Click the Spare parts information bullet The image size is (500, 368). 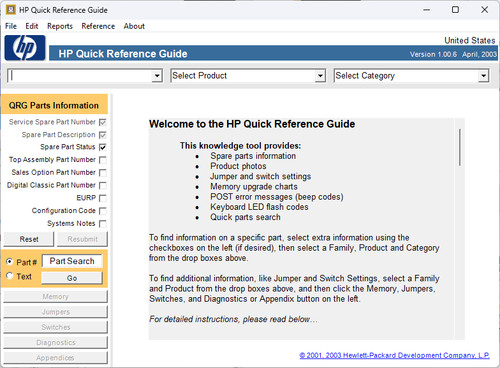253,156
